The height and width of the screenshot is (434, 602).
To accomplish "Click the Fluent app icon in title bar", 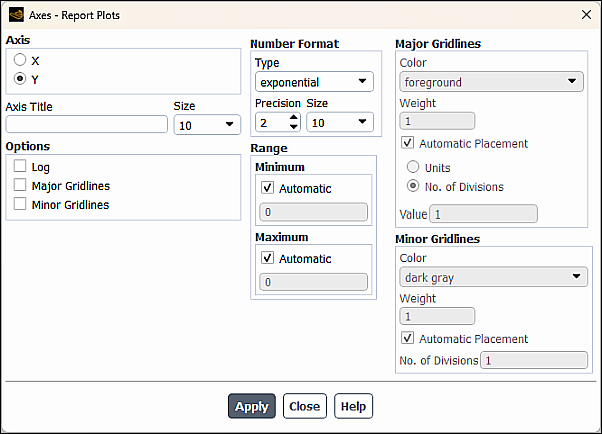I will click(x=15, y=14).
